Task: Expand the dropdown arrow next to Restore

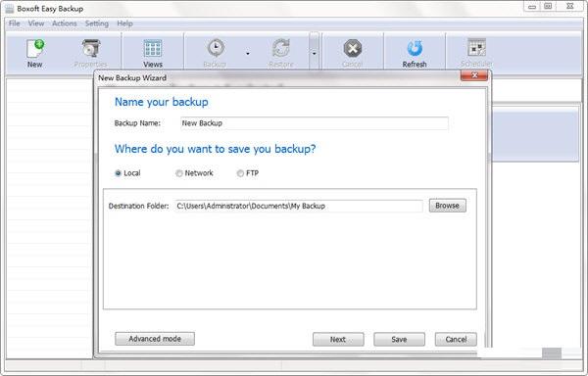Action: (x=315, y=54)
